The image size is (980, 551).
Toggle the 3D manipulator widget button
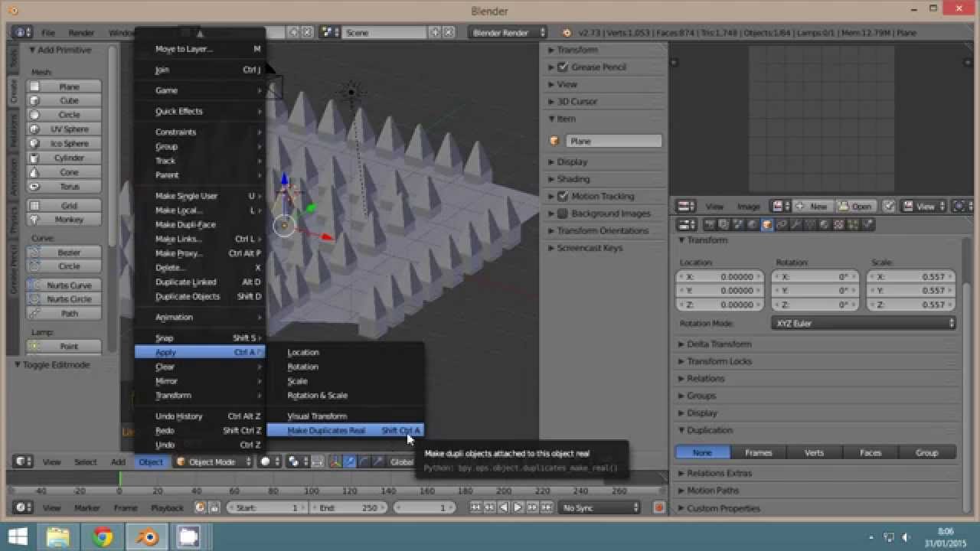(335, 461)
